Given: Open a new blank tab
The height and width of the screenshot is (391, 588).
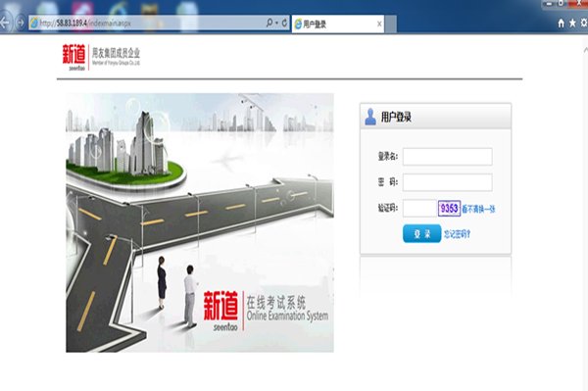Looking at the screenshot, I should pyautogui.click(x=390, y=24).
